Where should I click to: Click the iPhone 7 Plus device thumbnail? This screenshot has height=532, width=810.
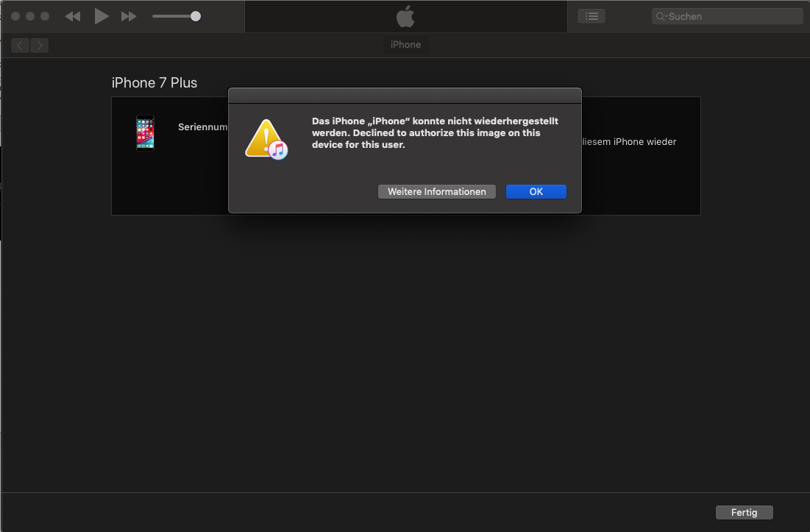[145, 133]
